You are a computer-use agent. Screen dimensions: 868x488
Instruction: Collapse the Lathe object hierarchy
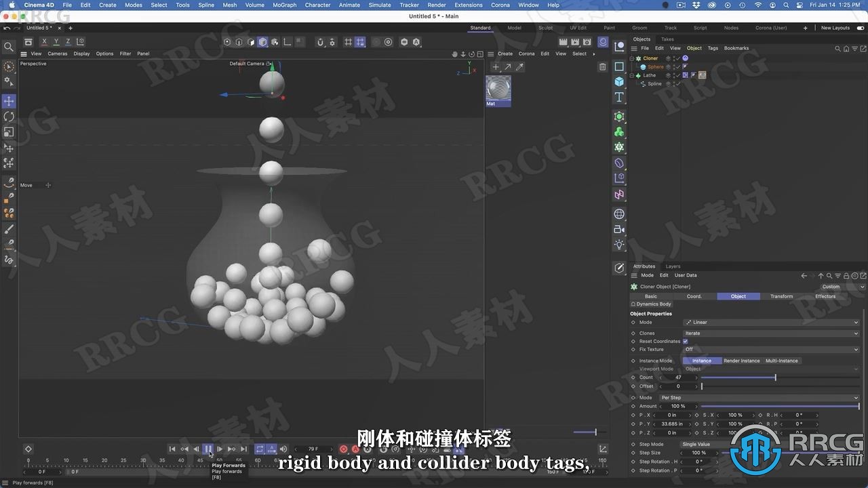pos(632,75)
